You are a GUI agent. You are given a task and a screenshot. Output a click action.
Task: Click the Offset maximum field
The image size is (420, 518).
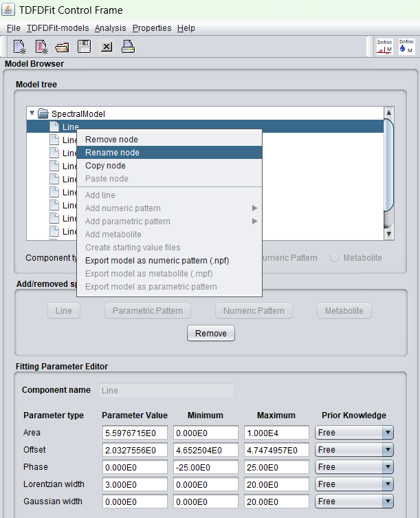(276, 450)
